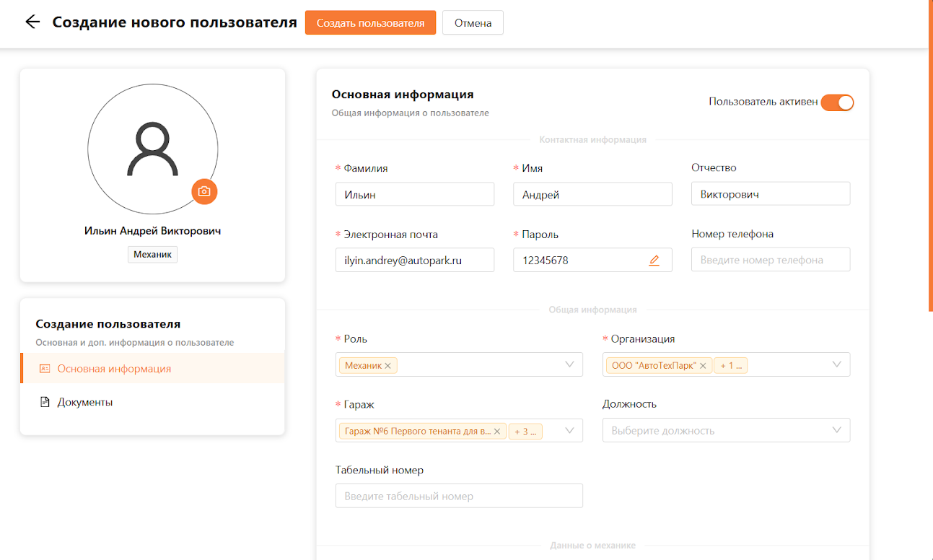This screenshot has height=560, width=933.
Task: Click the user avatar placeholder image
Action: tap(152, 149)
